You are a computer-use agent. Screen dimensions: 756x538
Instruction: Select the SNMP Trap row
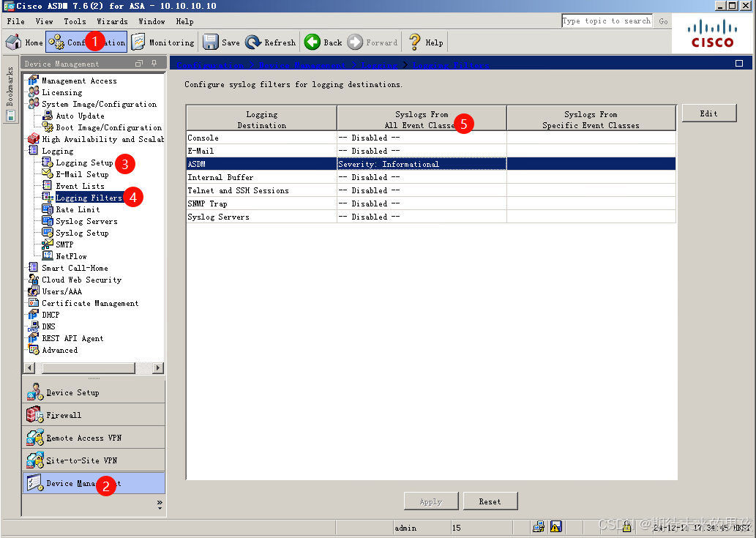coord(431,203)
